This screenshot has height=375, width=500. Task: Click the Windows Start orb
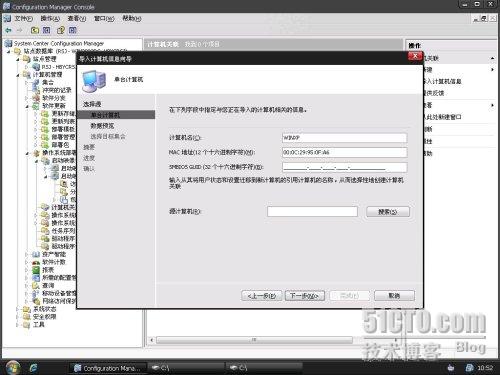(x=12, y=368)
